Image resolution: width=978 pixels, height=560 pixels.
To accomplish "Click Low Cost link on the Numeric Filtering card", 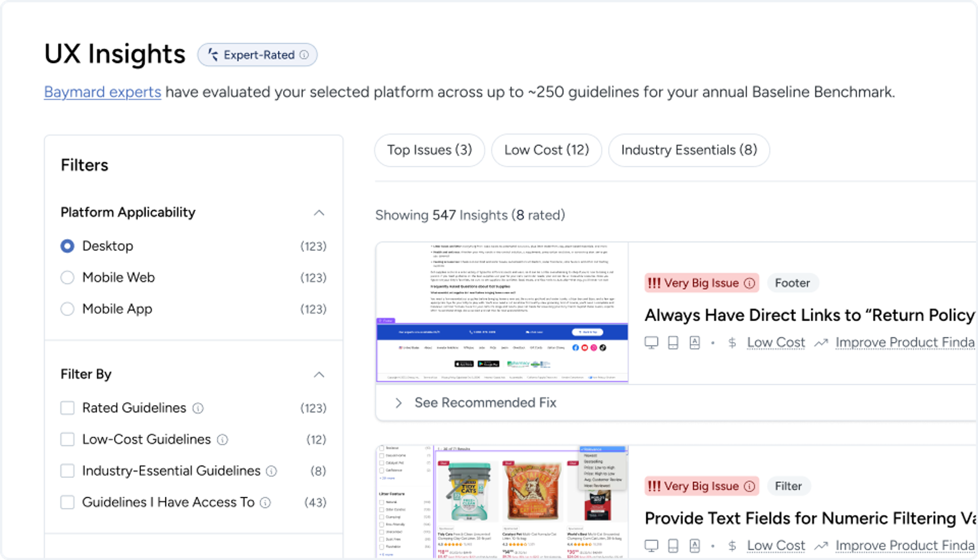I will tap(776, 546).
